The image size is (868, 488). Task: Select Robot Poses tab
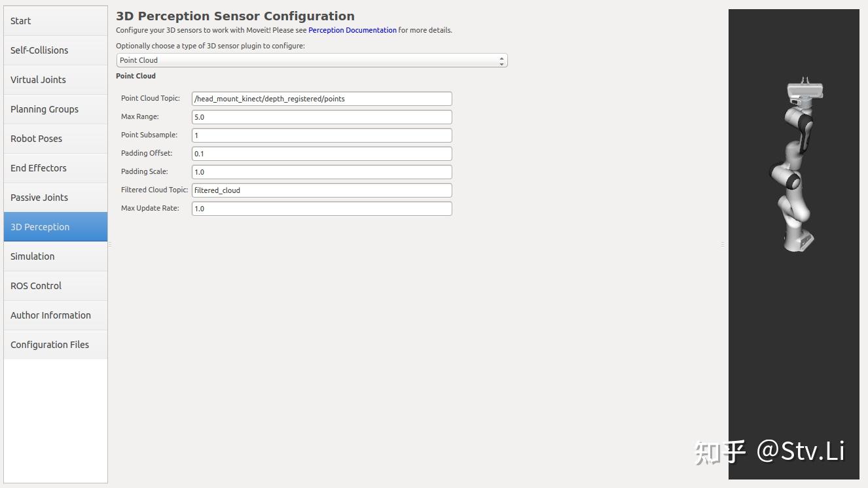pyautogui.click(x=55, y=139)
